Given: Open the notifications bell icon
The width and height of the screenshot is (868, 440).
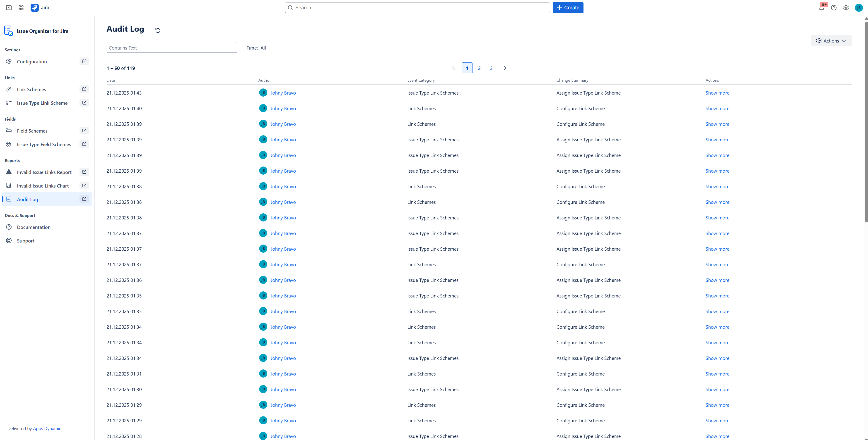Looking at the screenshot, I should pos(821,8).
